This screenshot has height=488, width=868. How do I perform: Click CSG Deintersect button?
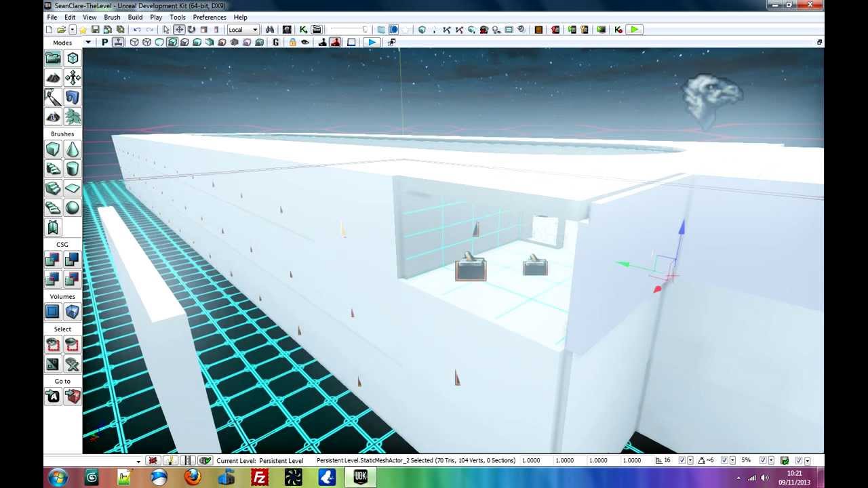pos(73,279)
